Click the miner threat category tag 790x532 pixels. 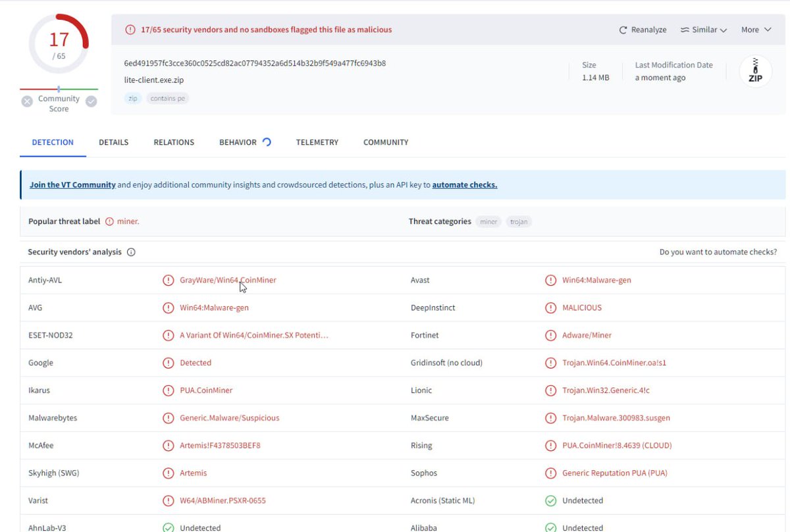[x=488, y=222]
